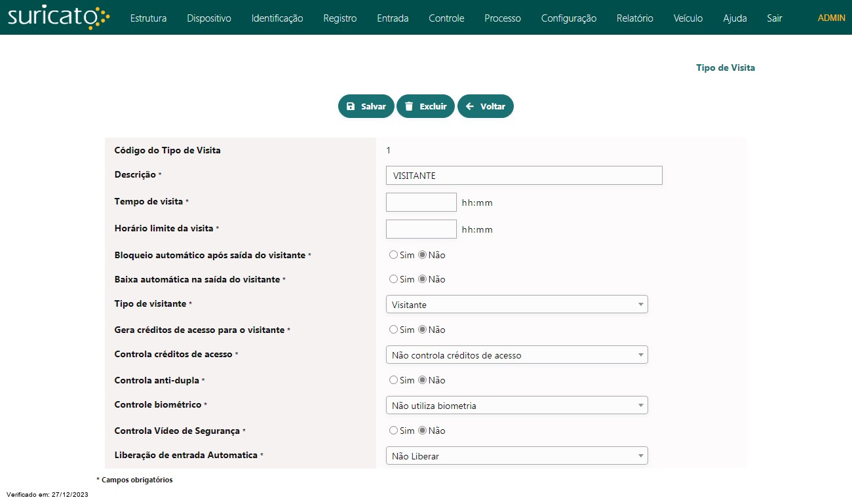Click the Horário limite da visita field
The image size is (852, 504).
421,229
